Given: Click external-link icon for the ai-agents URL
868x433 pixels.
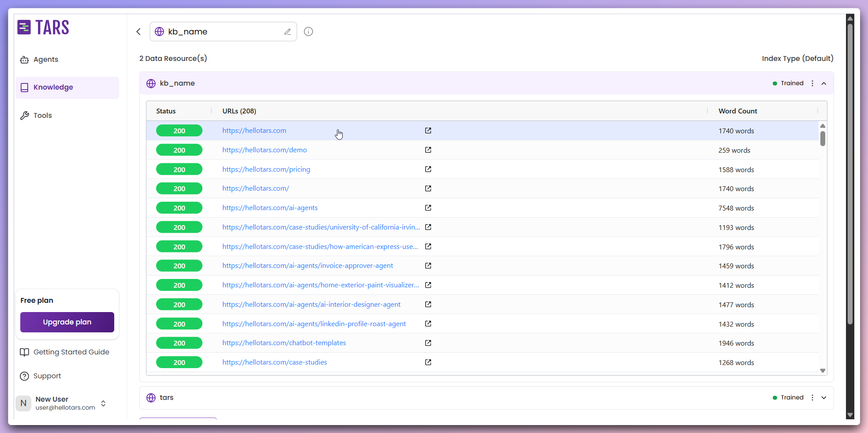Looking at the screenshot, I should point(428,208).
